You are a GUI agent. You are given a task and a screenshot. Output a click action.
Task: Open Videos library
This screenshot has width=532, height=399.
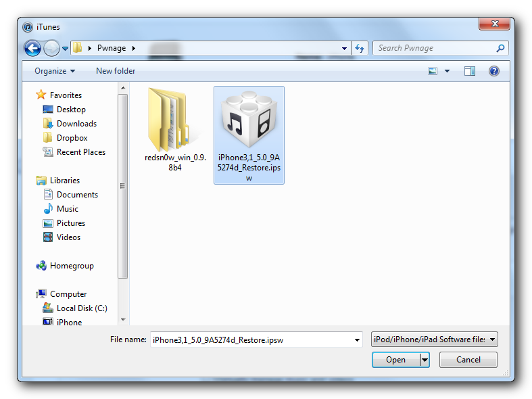(62, 237)
